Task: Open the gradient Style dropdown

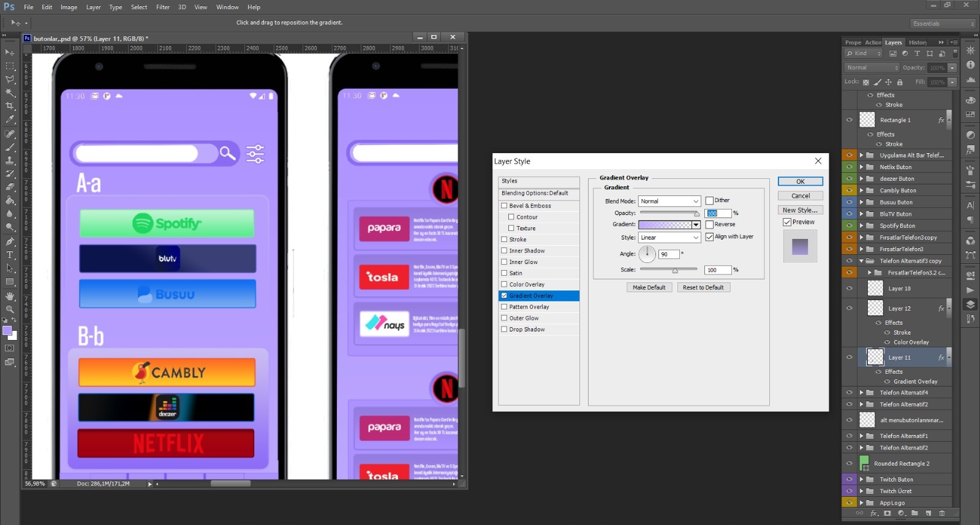Action: click(x=669, y=237)
